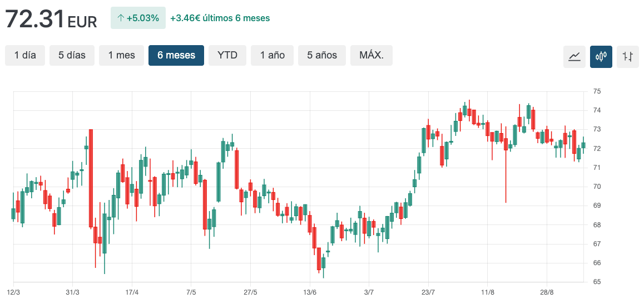Show the "5 días" price range
644x298 pixels.
(72, 55)
